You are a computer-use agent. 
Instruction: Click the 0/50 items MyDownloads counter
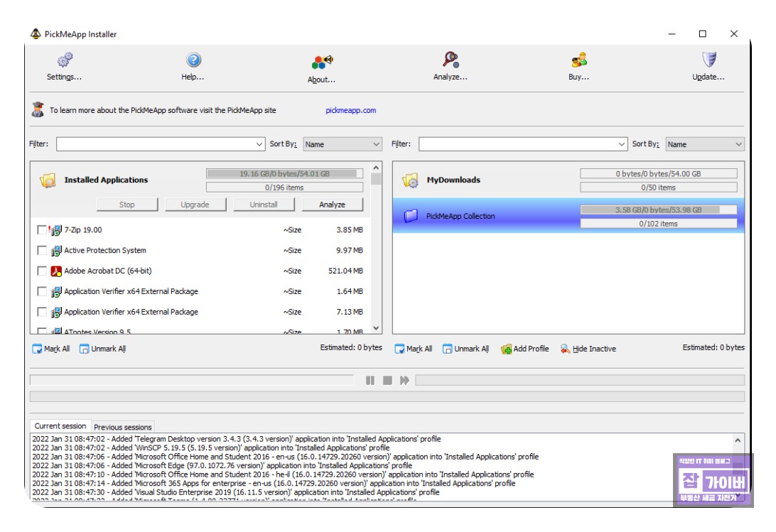659,188
